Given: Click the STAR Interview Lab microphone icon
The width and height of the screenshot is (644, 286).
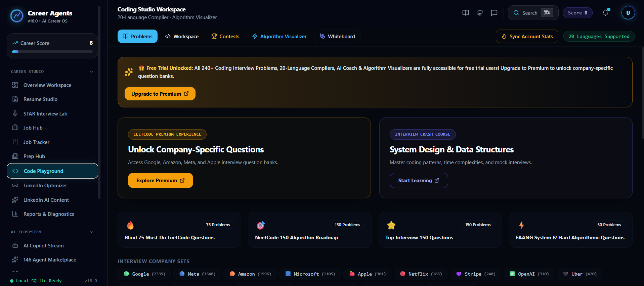Looking at the screenshot, I should pyautogui.click(x=15, y=113).
